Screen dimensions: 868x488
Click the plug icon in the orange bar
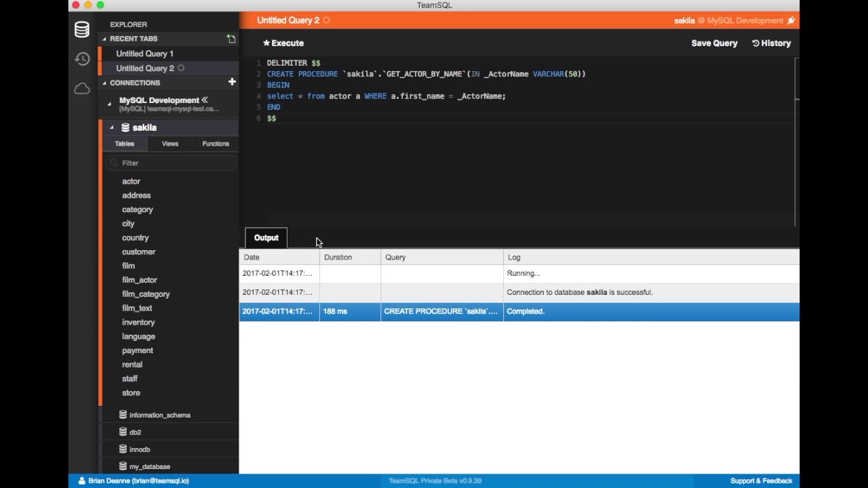(791, 20)
